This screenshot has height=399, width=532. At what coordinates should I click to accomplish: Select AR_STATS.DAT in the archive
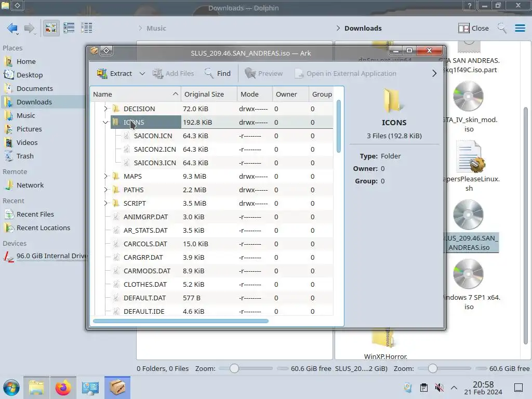145,230
